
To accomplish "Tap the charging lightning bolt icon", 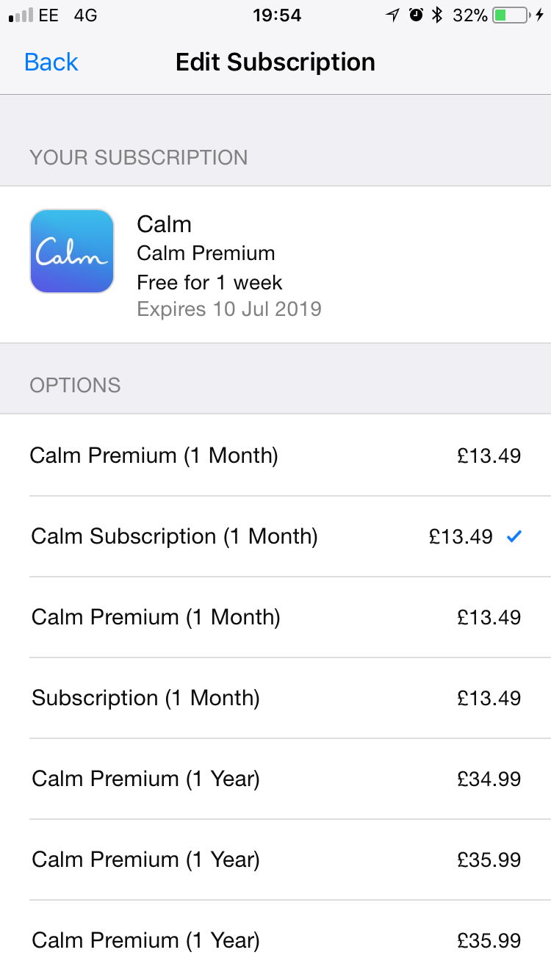I will pos(540,15).
